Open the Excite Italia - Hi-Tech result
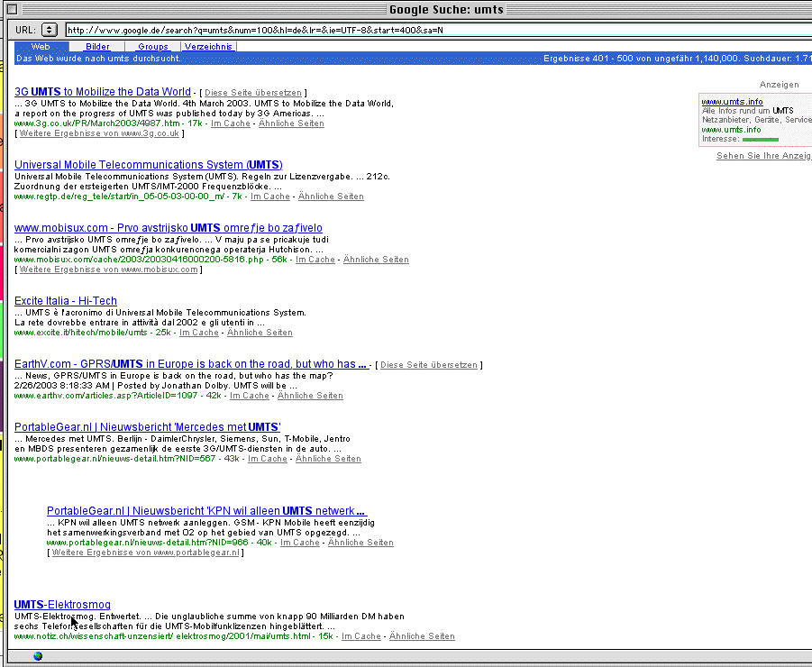Screen dimensions: 812x667 pyautogui.click(x=66, y=301)
